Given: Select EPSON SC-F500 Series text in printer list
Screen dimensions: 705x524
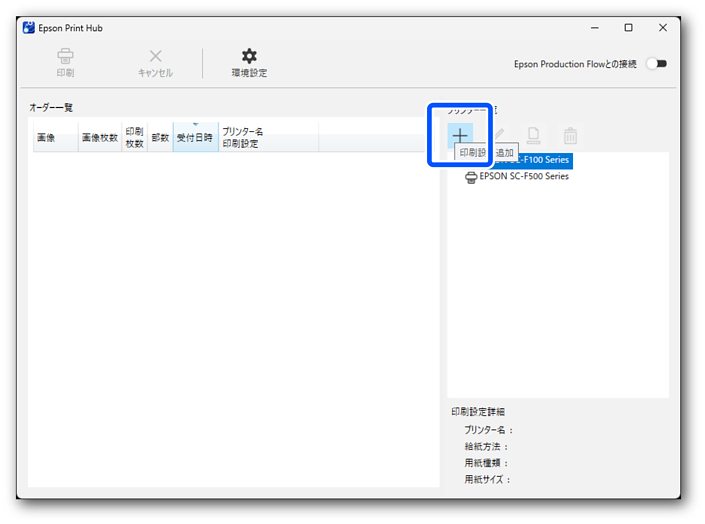Looking at the screenshot, I should click(x=524, y=177).
